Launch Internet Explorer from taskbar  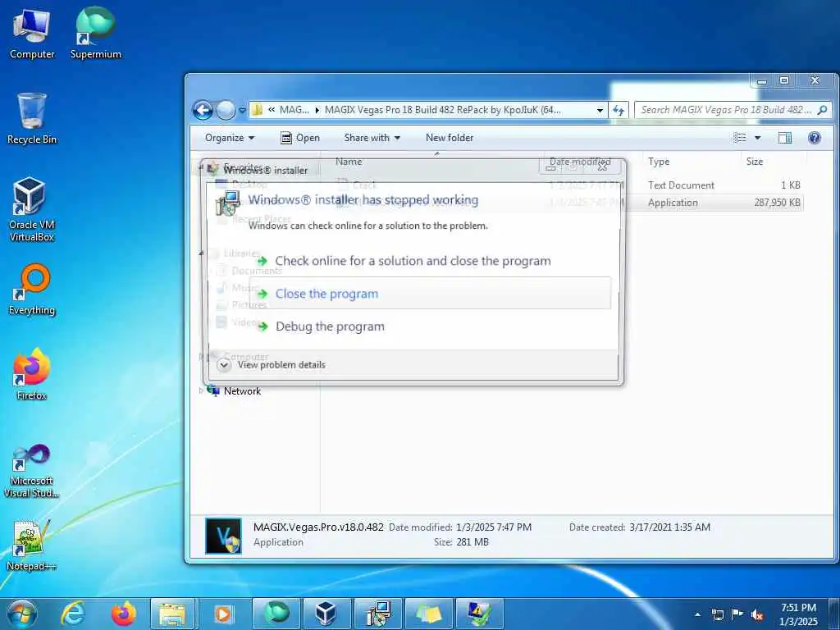coord(73,614)
